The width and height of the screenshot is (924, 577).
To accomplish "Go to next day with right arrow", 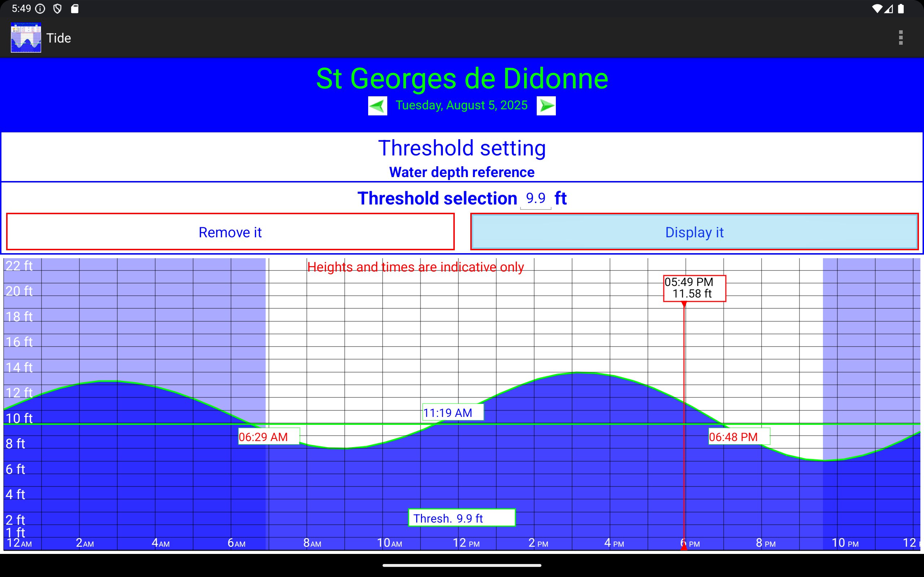I will pyautogui.click(x=546, y=106).
